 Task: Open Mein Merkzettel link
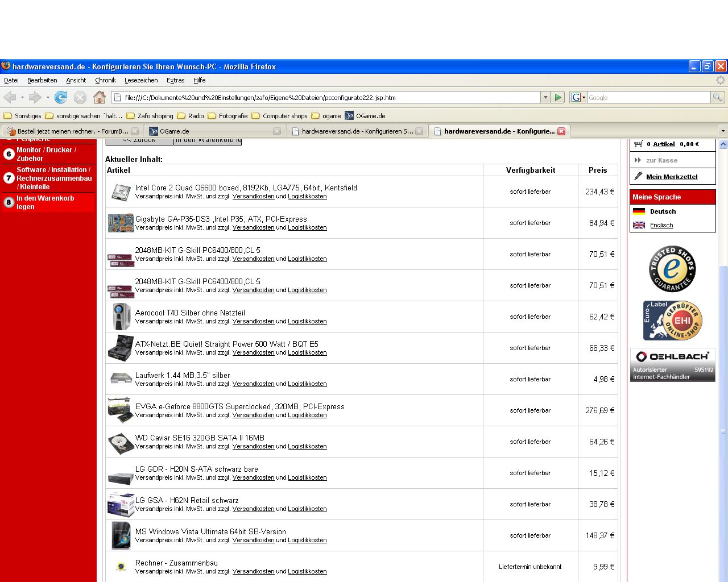click(672, 177)
